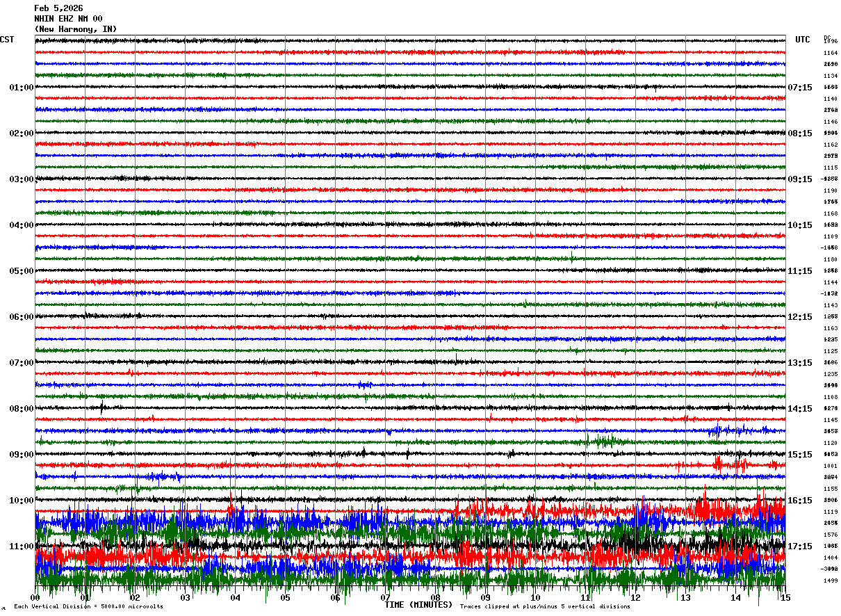Select the station code 'NHIN EHZ NM 00'
Viewport: 841px width, 616px height.
point(68,19)
